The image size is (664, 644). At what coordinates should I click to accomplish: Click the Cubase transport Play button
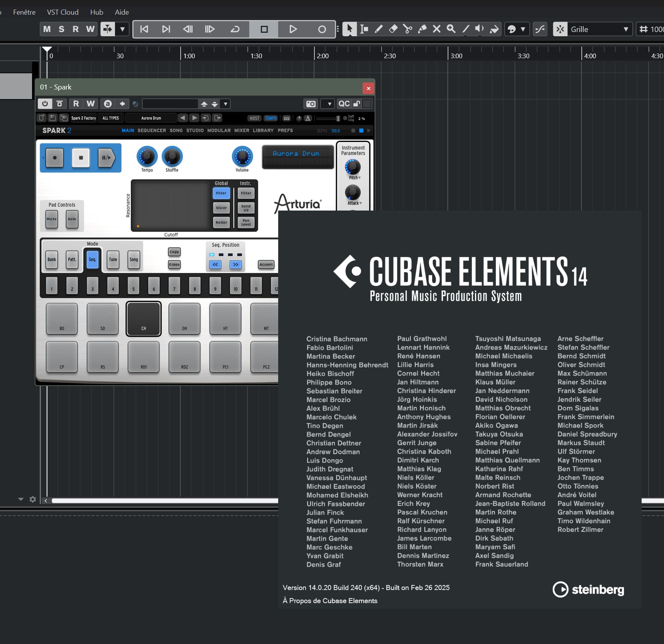click(293, 29)
